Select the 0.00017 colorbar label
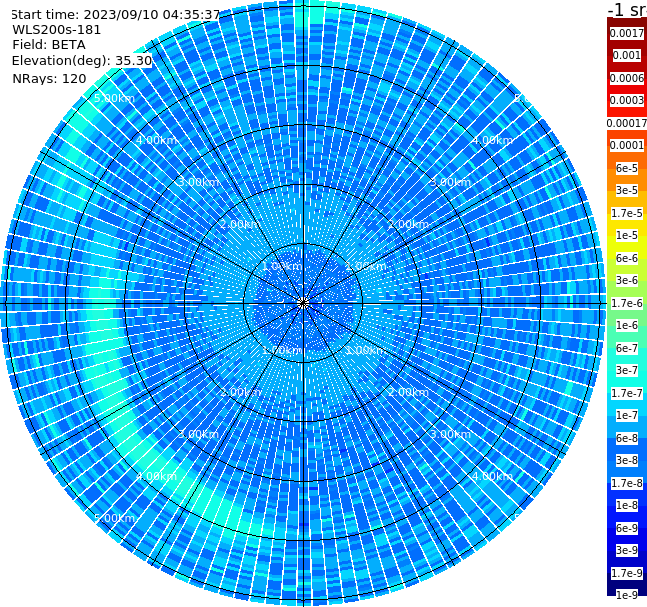The width and height of the screenshot is (647, 607). tap(627, 123)
